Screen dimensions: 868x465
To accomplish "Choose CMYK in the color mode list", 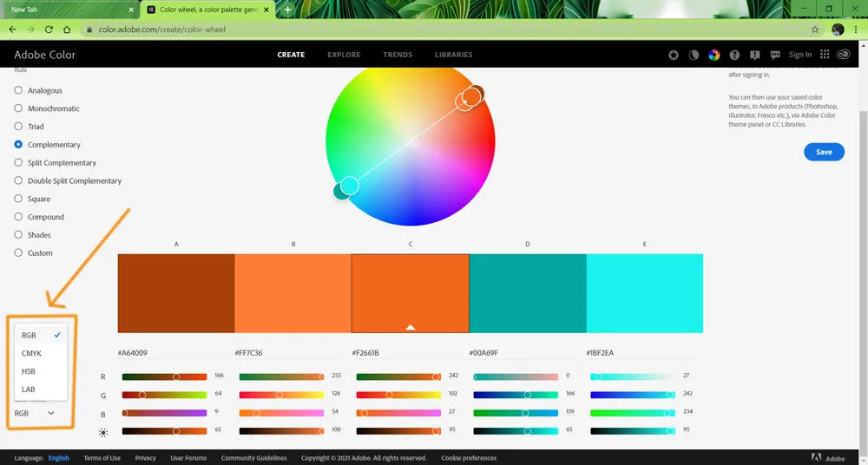I will coord(41,353).
